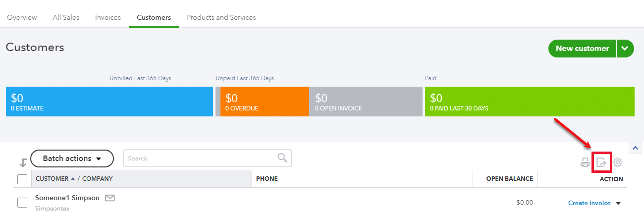Click the Create invoice link
644x213 pixels.
click(x=590, y=203)
